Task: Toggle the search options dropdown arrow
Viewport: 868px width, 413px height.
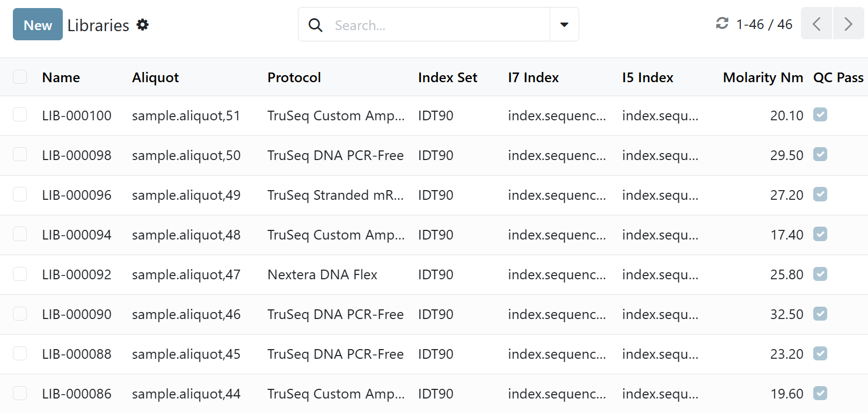Action: [564, 24]
